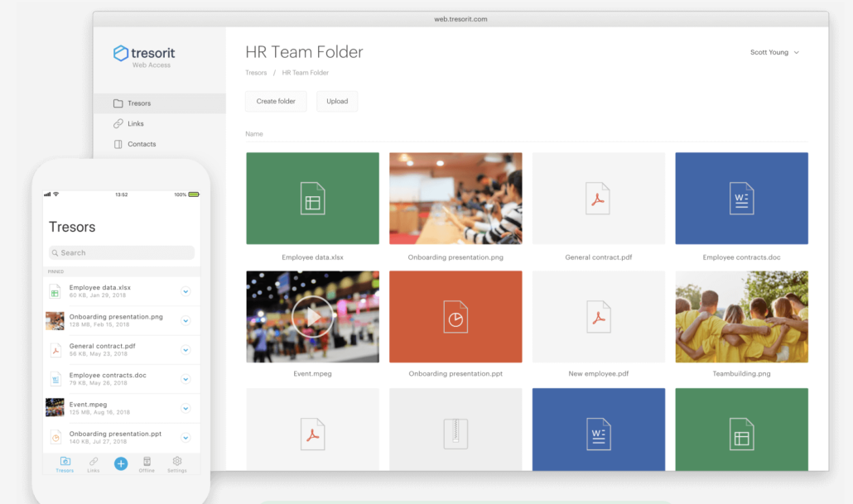Play the Event.mpeg video
Image resolution: width=853 pixels, height=504 pixels.
pos(312,316)
